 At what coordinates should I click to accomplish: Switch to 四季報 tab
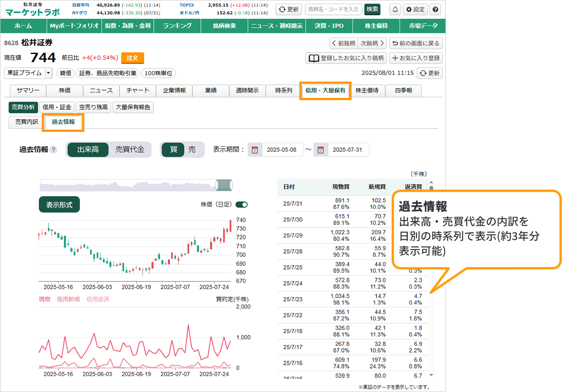click(x=403, y=91)
